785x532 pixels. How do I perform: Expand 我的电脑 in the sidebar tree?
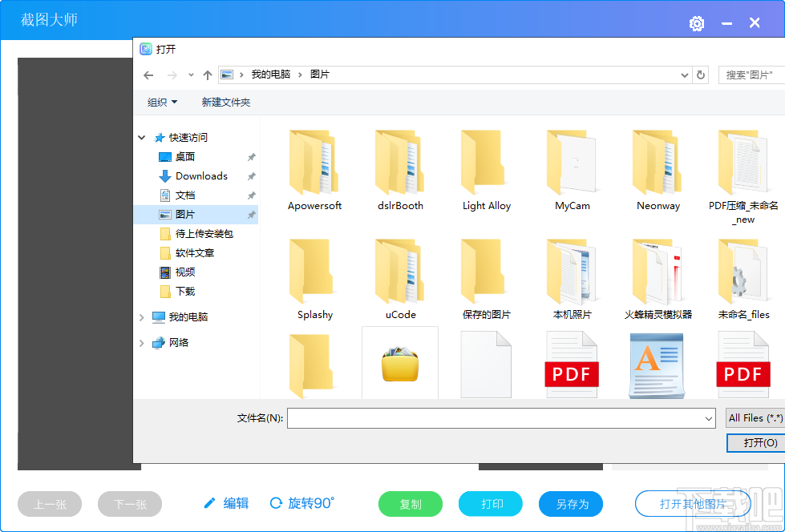[x=141, y=316]
